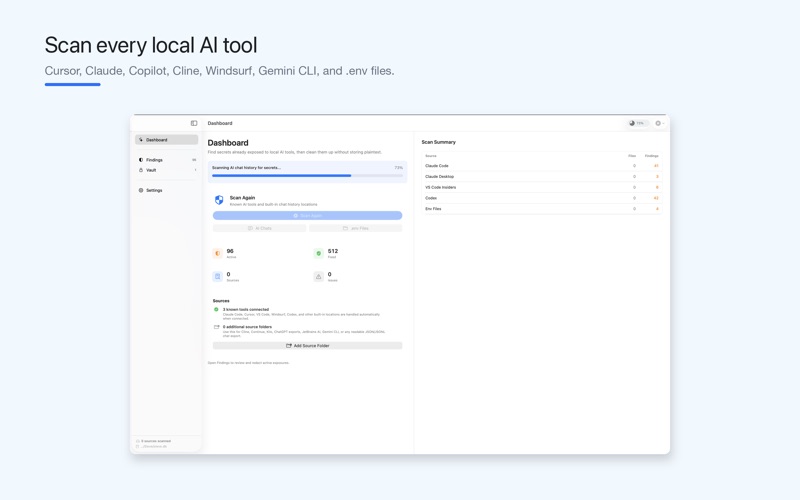The image size is (800, 500).
Task: Click the Vault count badge
Action: coord(195,170)
